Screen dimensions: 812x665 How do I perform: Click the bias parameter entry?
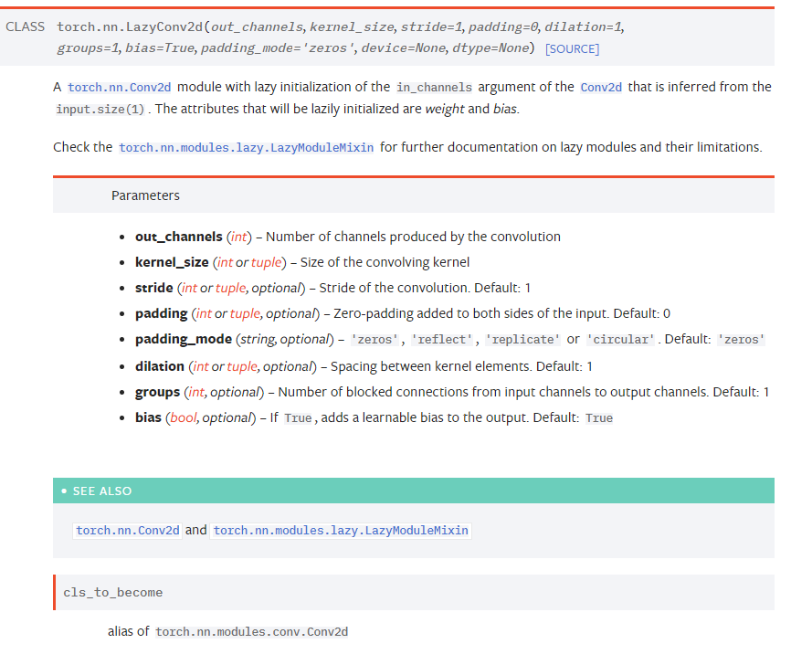click(148, 417)
